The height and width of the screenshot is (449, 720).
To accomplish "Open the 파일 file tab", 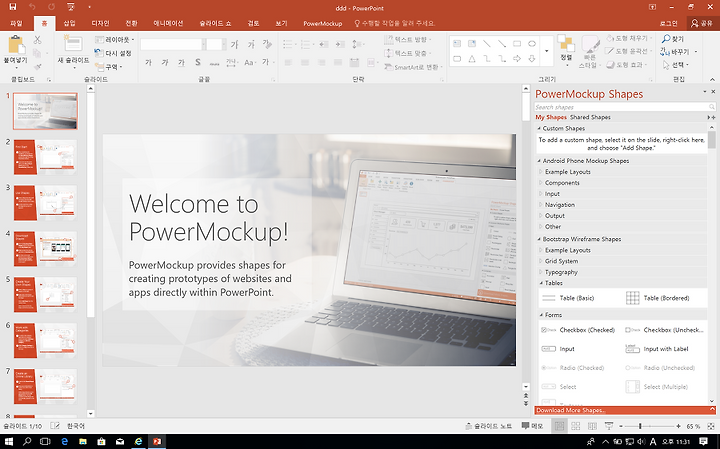I will click(16, 23).
